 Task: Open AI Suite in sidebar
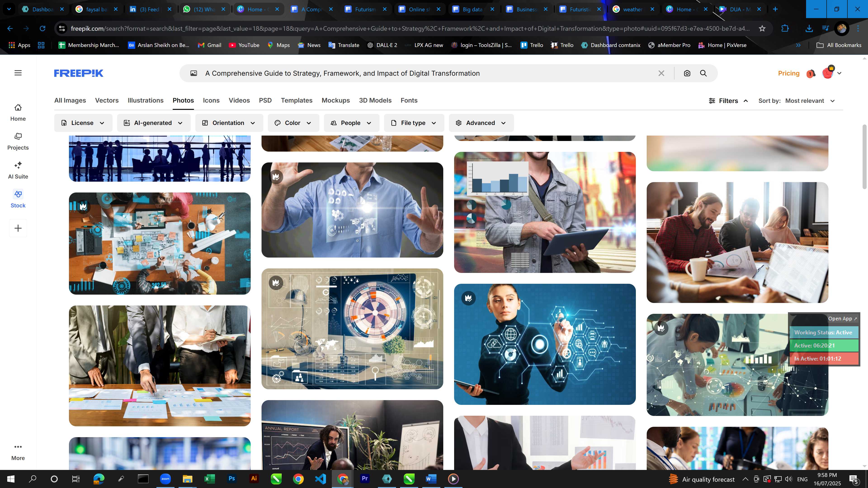pyautogui.click(x=18, y=170)
